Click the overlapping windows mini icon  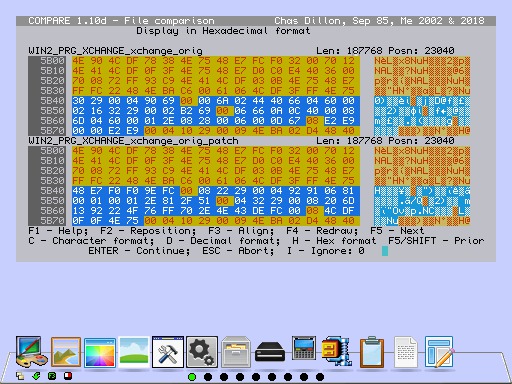[x=20, y=376]
